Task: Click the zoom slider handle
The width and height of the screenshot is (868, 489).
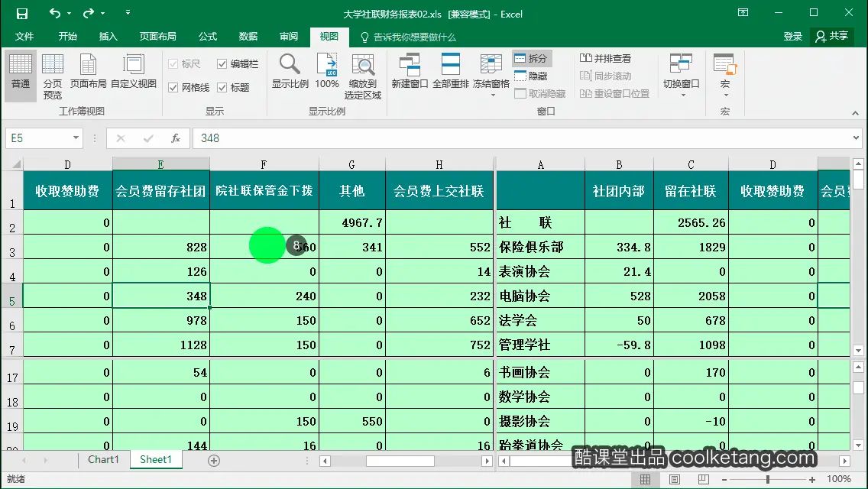Action: (767, 480)
